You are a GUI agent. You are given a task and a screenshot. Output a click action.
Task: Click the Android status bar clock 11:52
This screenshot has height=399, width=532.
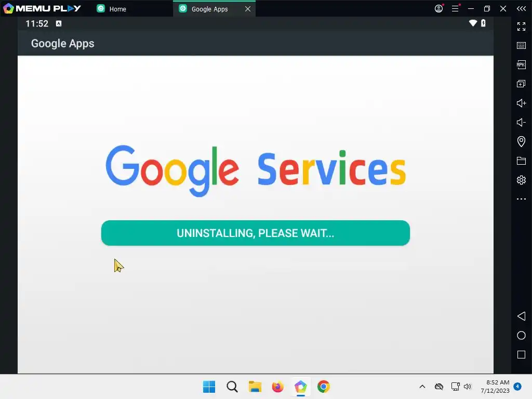coord(37,23)
